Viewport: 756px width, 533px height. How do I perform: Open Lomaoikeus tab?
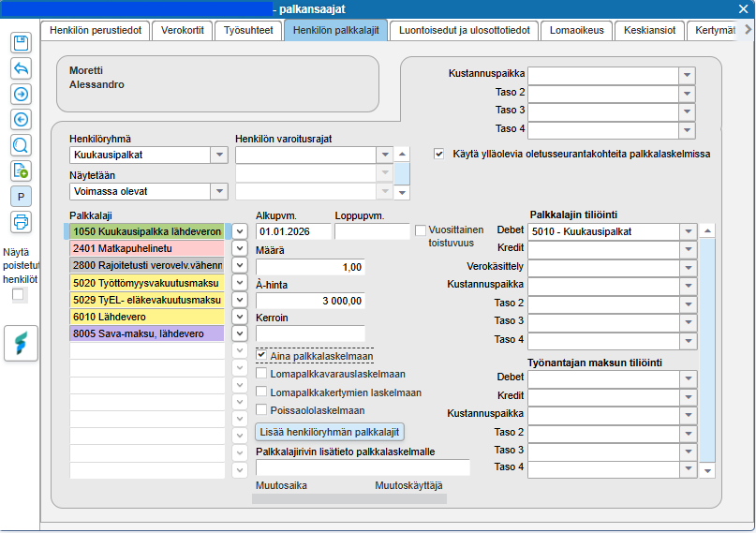tap(577, 30)
